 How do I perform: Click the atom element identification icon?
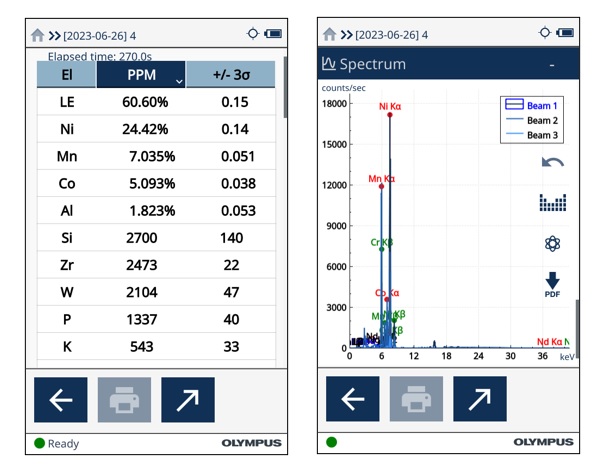point(552,244)
